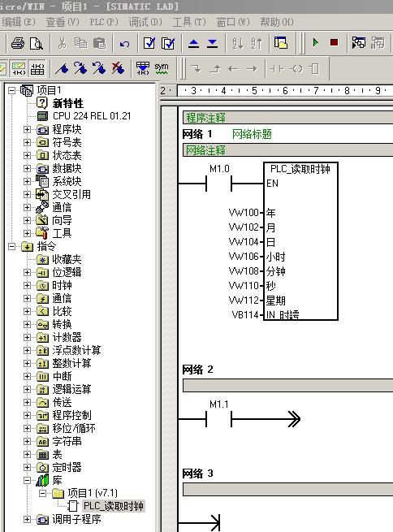
Task: Click the 程序注释 comment field
Action: pyautogui.click(x=287, y=118)
